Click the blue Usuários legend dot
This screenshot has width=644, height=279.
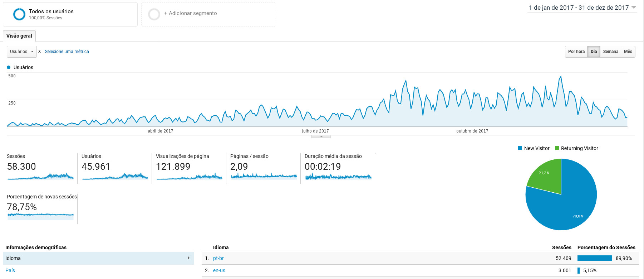point(9,67)
